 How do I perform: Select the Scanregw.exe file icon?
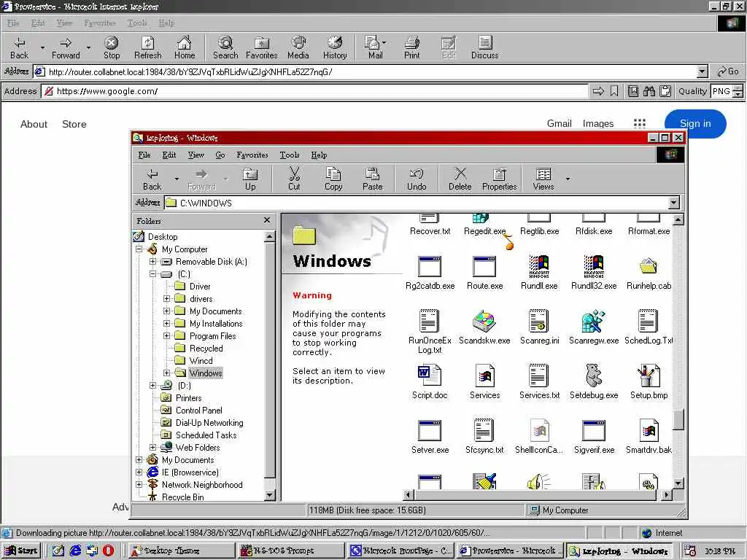594,327
